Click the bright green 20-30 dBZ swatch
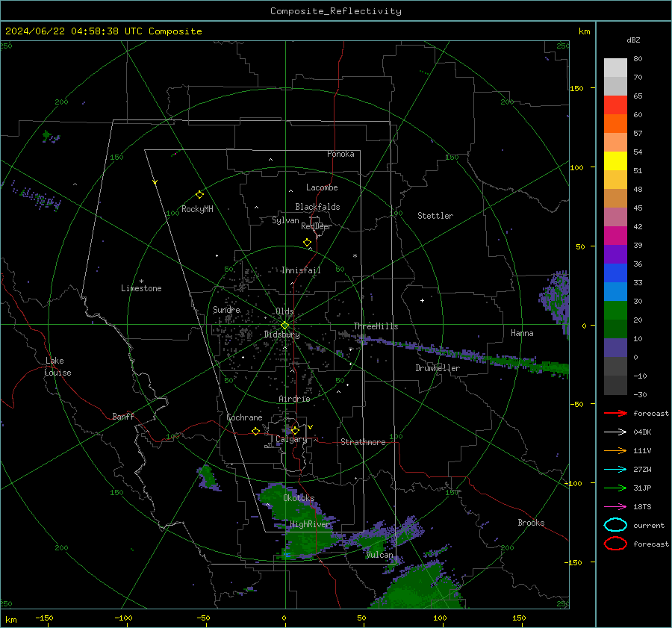This screenshot has width=672, height=628. coord(615,311)
